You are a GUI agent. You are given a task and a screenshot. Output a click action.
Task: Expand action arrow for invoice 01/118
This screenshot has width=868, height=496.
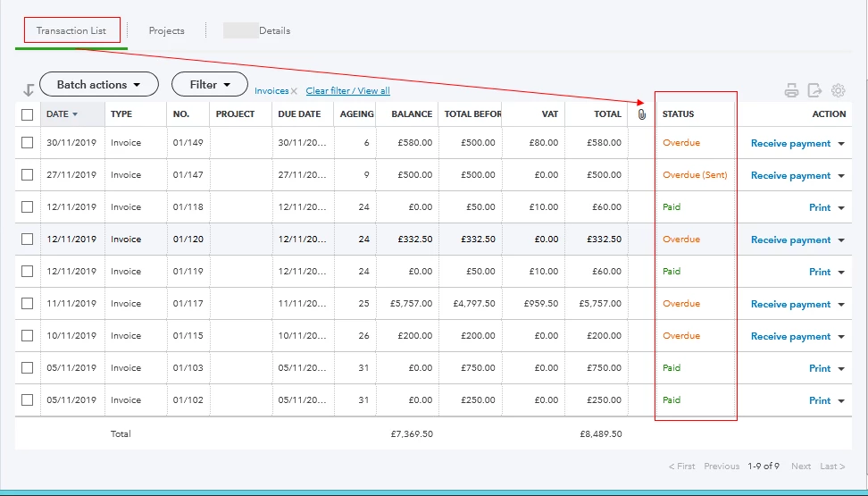click(x=841, y=208)
